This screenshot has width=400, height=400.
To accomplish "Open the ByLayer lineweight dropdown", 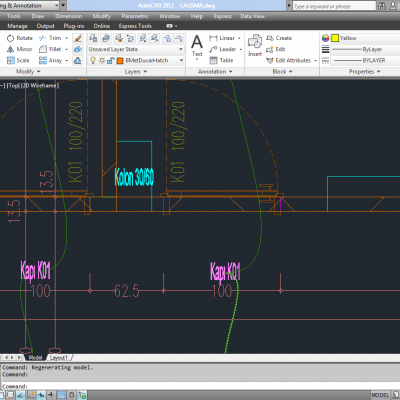I will [366, 49].
